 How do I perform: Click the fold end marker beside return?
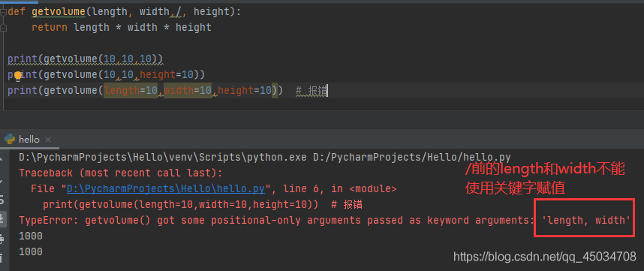[x=3, y=28]
